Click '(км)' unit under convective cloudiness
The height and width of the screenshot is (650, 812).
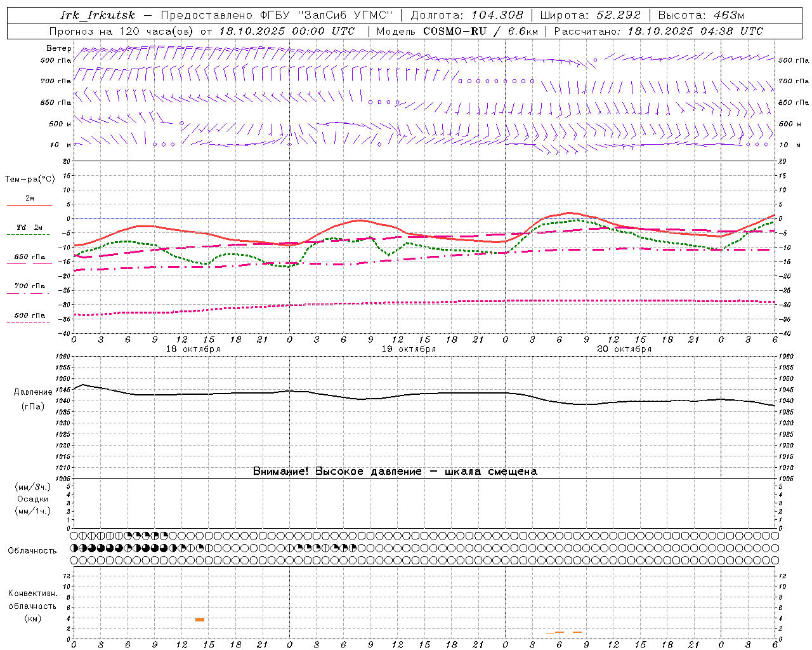tap(33, 618)
